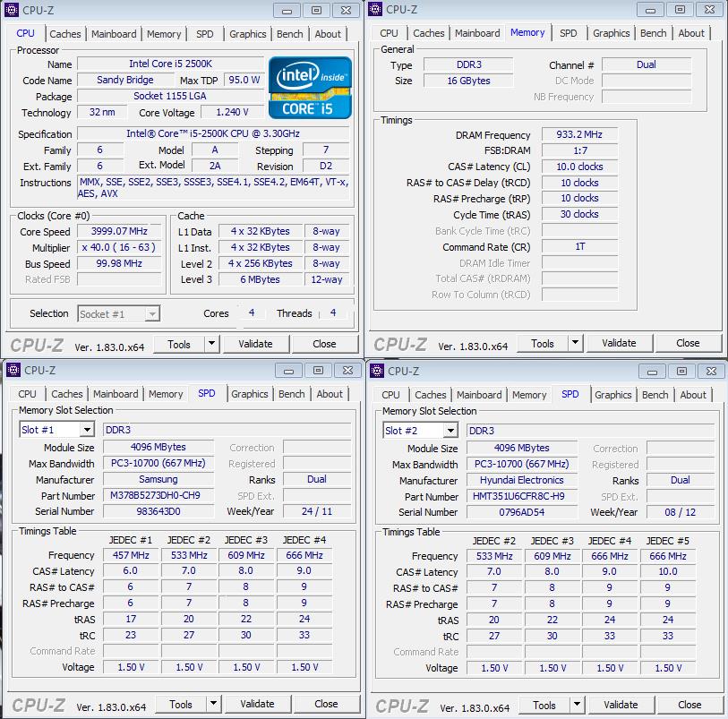Screen dimensions: 728x719
Task: Click part number M378B5273DH0-CH9
Action: [x=158, y=495]
